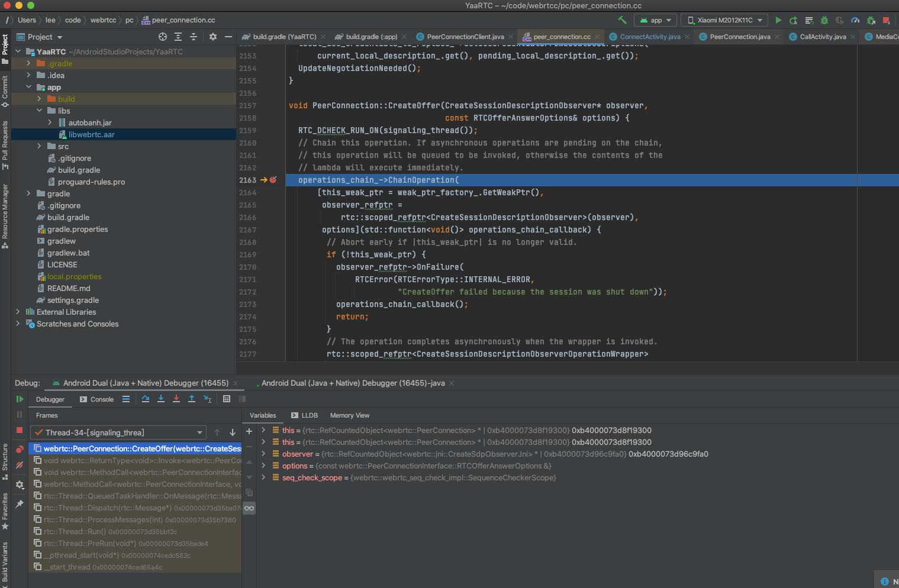Open the Pull Requests side panel
The width and height of the screenshot is (899, 588).
5,145
